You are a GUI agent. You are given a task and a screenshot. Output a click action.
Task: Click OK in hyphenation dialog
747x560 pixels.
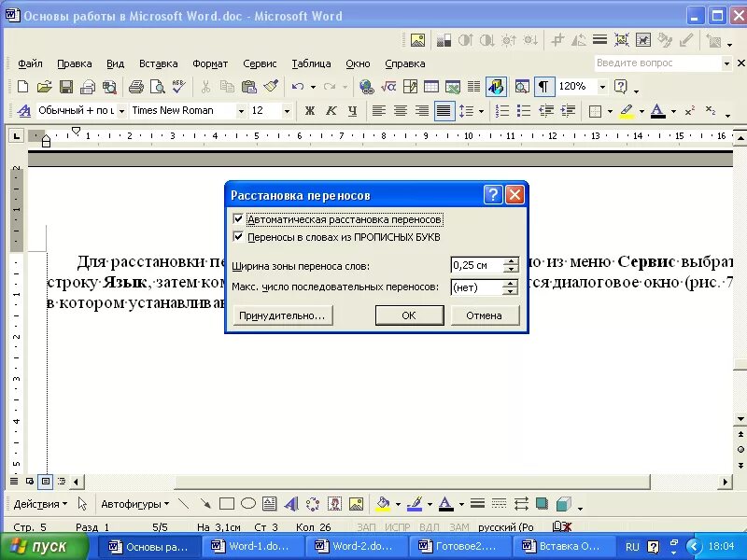coord(409,315)
